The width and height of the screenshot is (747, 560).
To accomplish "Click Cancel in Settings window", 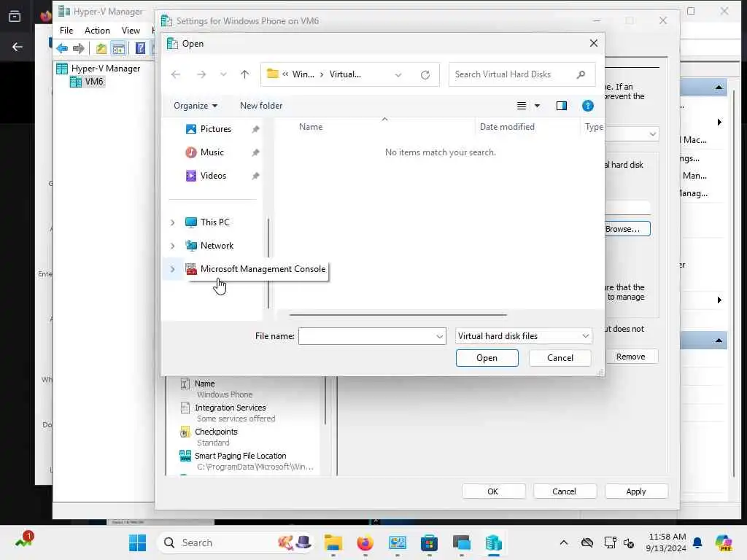I will (x=564, y=491).
